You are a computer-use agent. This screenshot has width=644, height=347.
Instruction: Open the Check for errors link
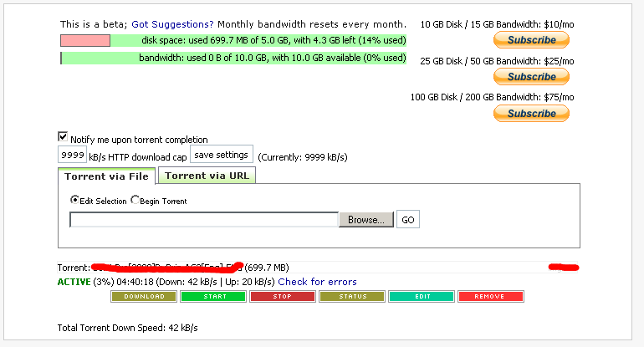point(317,282)
